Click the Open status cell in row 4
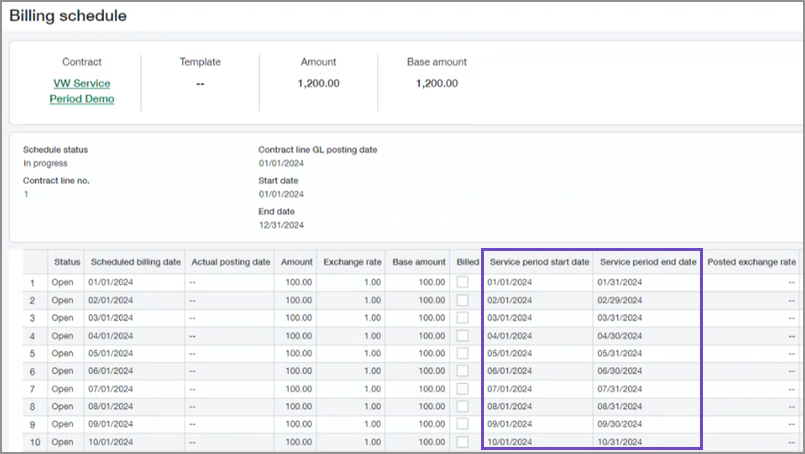805x454 pixels. 63,336
